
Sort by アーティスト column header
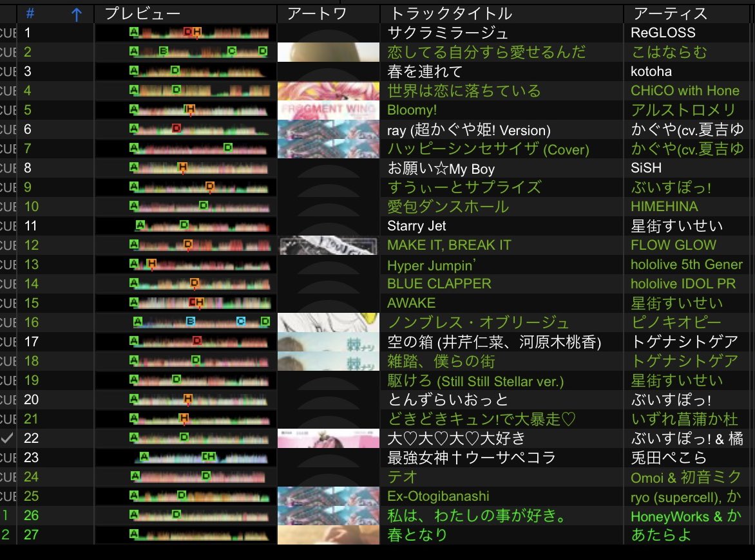(x=670, y=14)
